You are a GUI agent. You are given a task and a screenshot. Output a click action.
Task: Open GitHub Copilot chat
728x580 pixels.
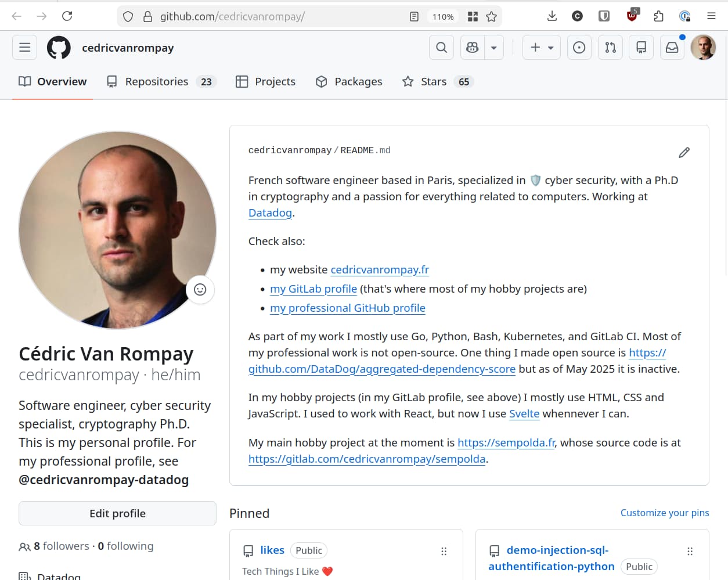(x=472, y=47)
